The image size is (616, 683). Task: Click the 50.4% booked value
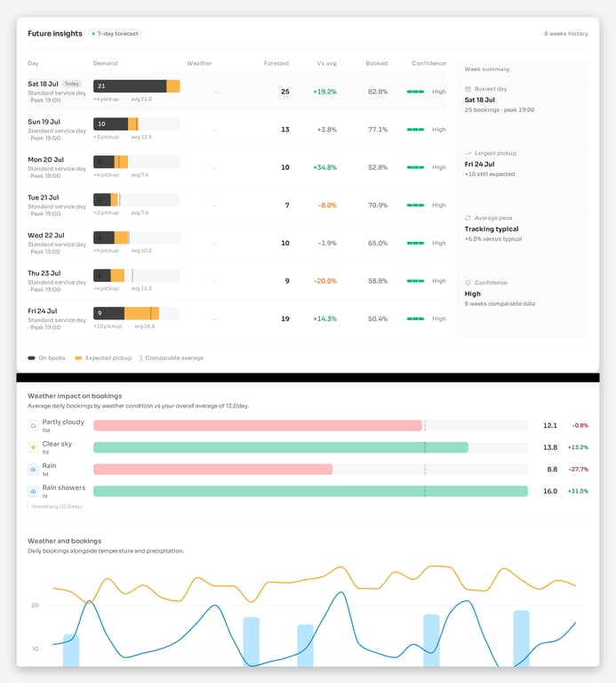pyautogui.click(x=378, y=319)
